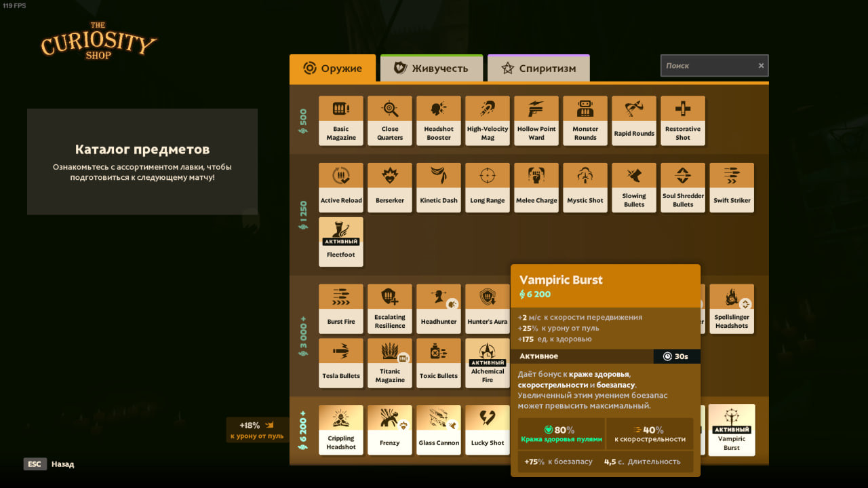Open the Живучесть tab
Screen dimensions: 868x488
point(431,69)
